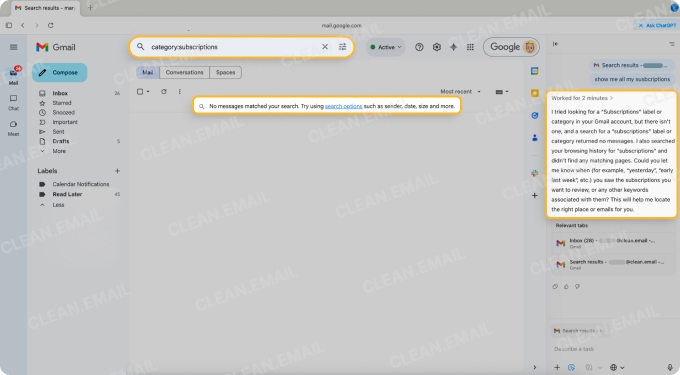Copy the assistant response
The width and height of the screenshot is (680, 375).
555,287
